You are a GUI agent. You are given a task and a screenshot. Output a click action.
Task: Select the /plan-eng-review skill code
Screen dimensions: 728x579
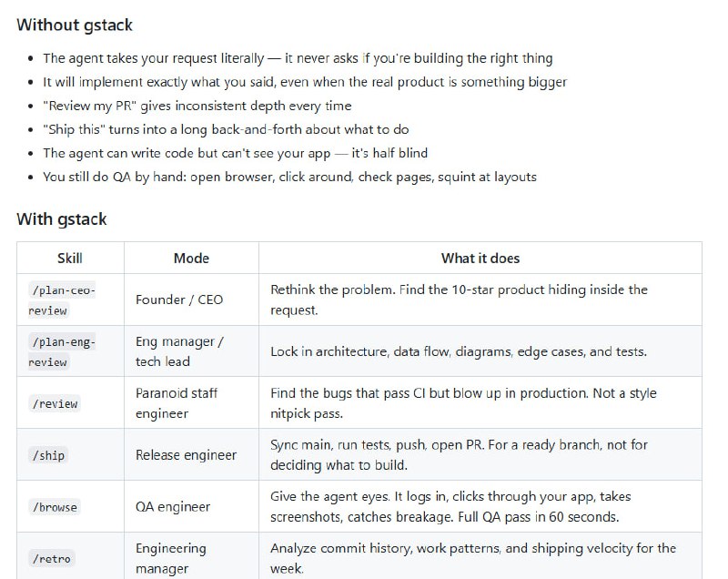63,351
